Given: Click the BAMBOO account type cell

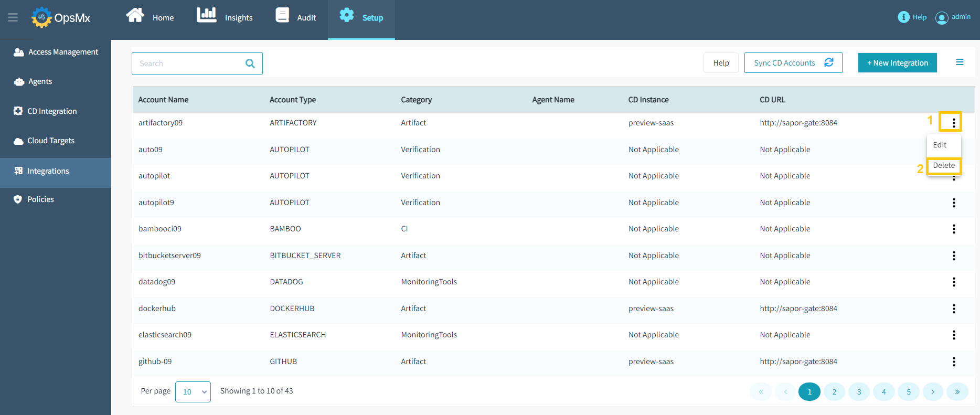Looking at the screenshot, I should (x=285, y=229).
